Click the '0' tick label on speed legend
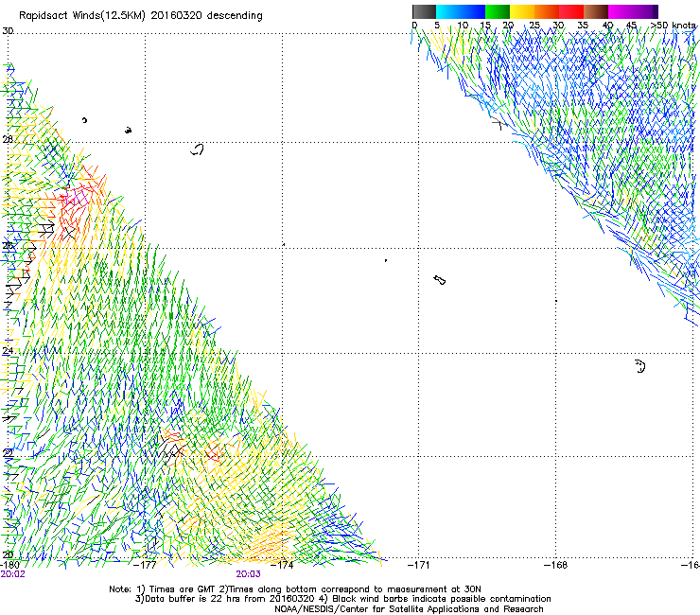This screenshot has width=700, height=615. 414,26
